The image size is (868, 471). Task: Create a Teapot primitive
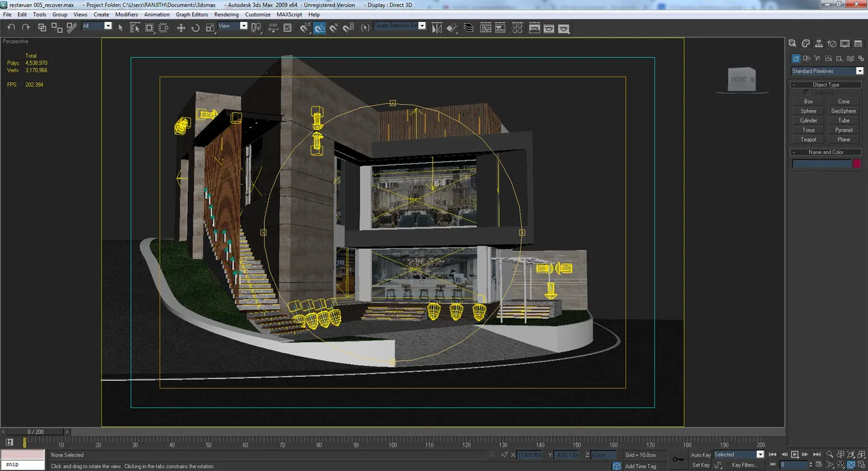point(808,140)
